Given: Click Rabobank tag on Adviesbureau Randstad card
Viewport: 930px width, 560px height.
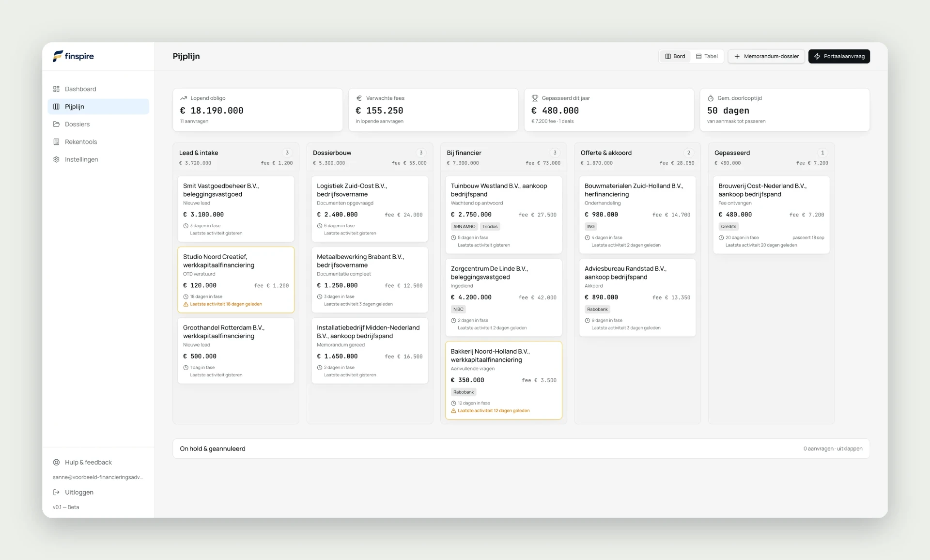Looking at the screenshot, I should (597, 309).
